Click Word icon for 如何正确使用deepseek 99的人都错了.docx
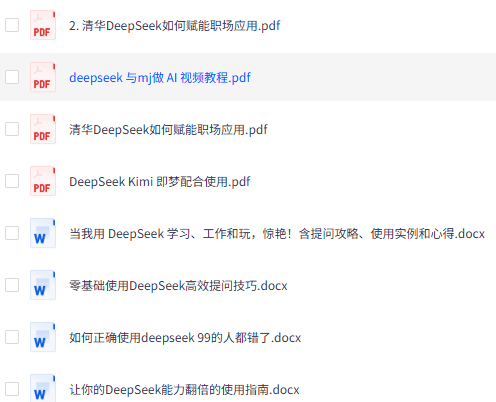Screen dimensions: 496x402 point(43,337)
